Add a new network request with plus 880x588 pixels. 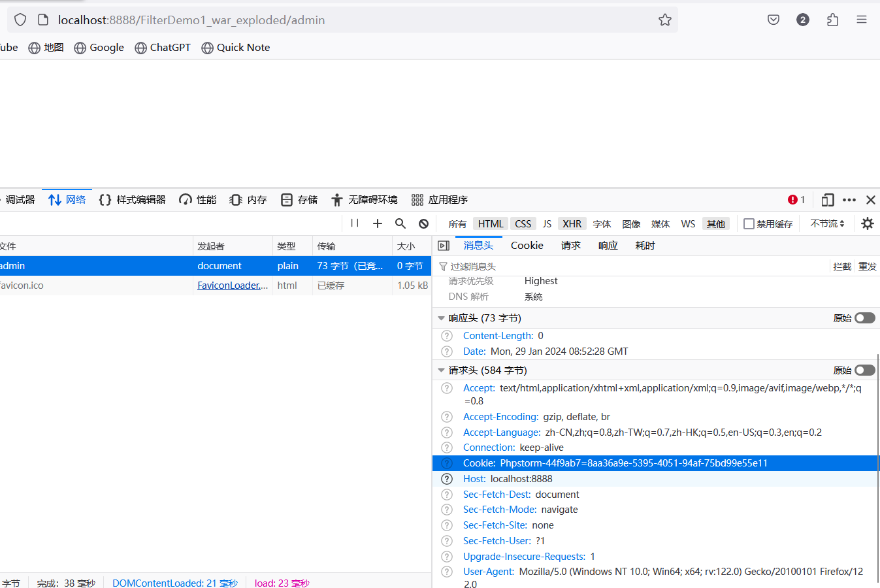(x=378, y=223)
